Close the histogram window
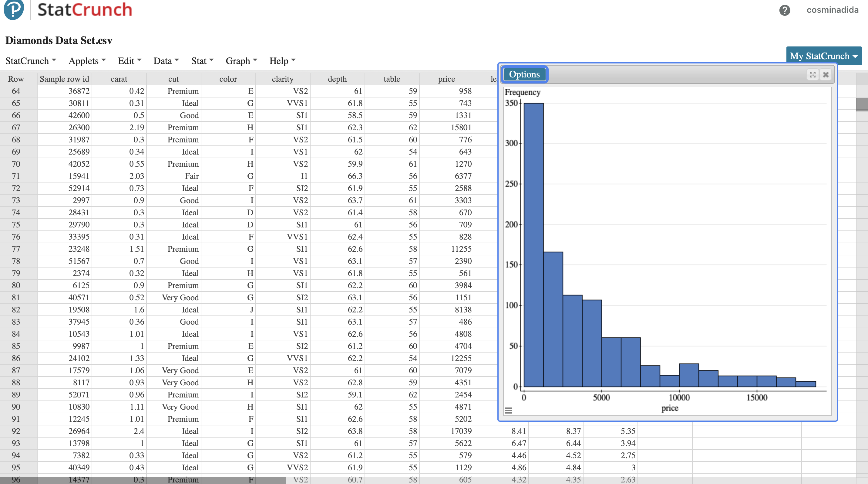Image resolution: width=868 pixels, height=484 pixels. [x=826, y=74]
